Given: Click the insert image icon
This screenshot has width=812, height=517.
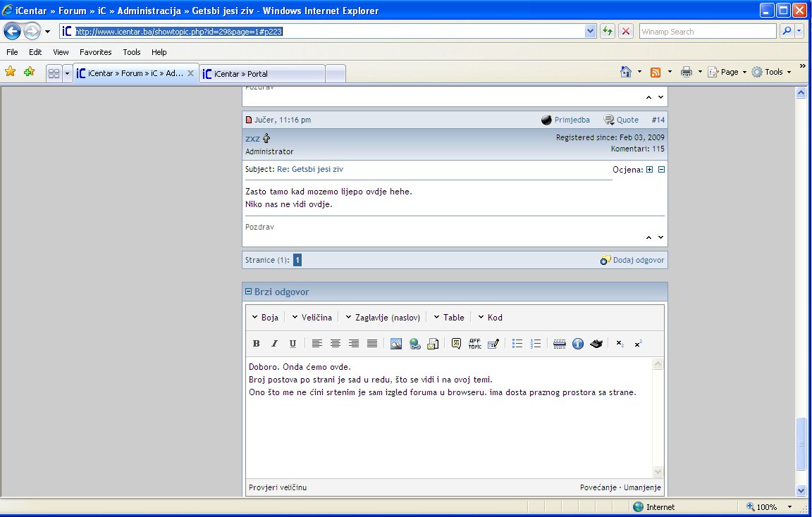Looking at the screenshot, I should 396,344.
